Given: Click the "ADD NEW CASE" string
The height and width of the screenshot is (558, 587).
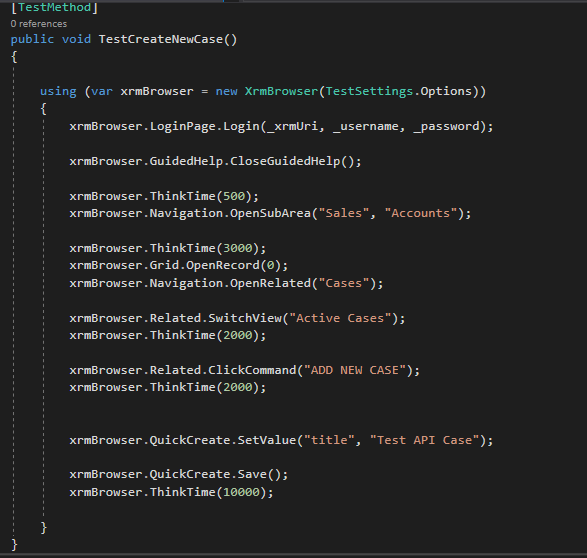Looking at the screenshot, I should [x=355, y=370].
